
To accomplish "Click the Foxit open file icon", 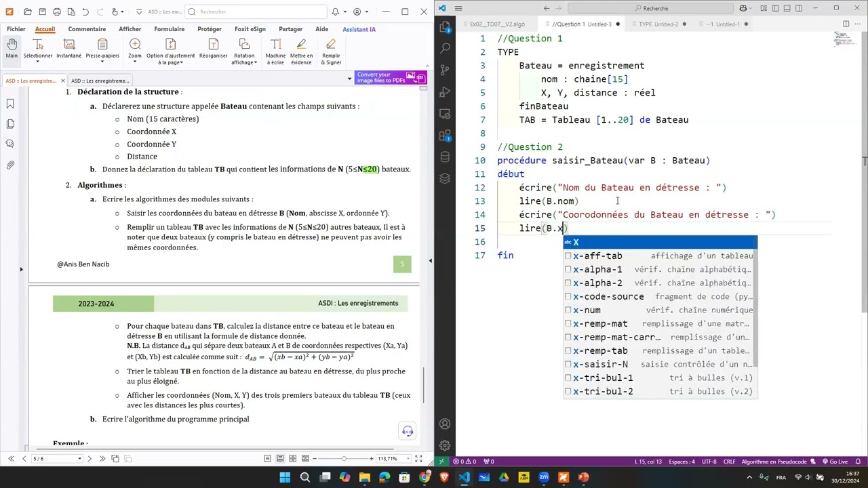I will pyautogui.click(x=28, y=12).
